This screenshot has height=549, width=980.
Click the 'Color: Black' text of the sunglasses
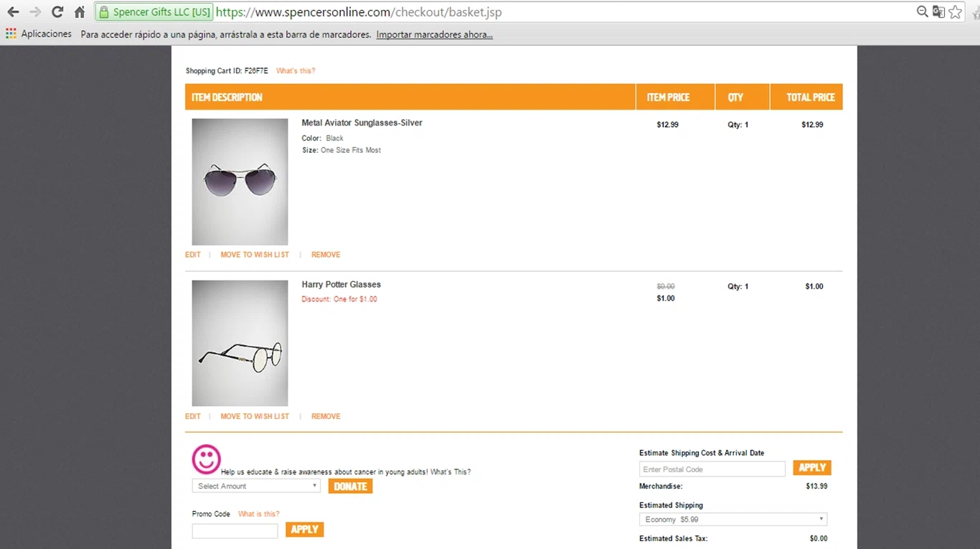click(x=323, y=139)
